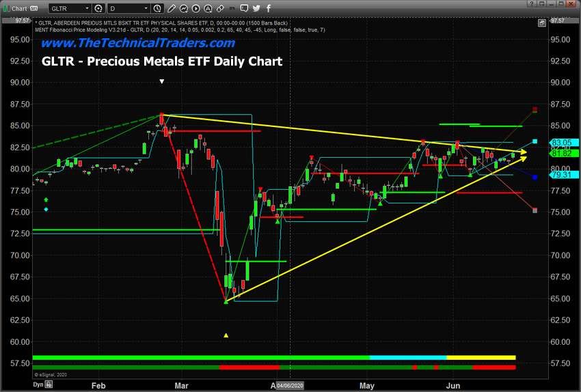The width and height of the screenshot is (581, 392).
Task: Expand the GLTR symbol dropdown
Action: tap(87, 8)
